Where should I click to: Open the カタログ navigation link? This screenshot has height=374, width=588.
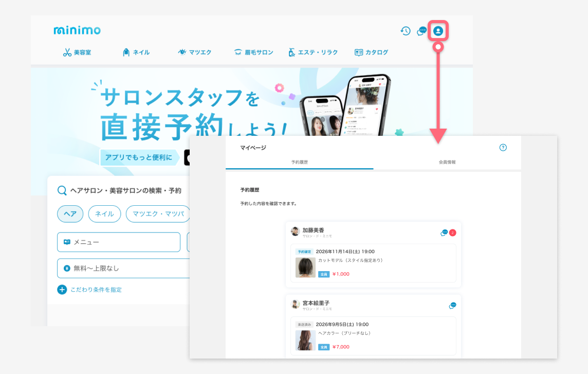click(x=371, y=52)
